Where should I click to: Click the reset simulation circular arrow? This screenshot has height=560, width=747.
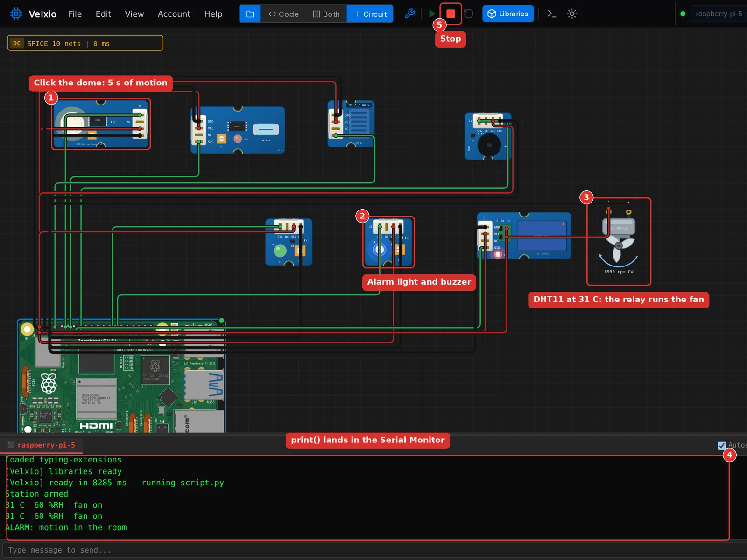coord(469,14)
